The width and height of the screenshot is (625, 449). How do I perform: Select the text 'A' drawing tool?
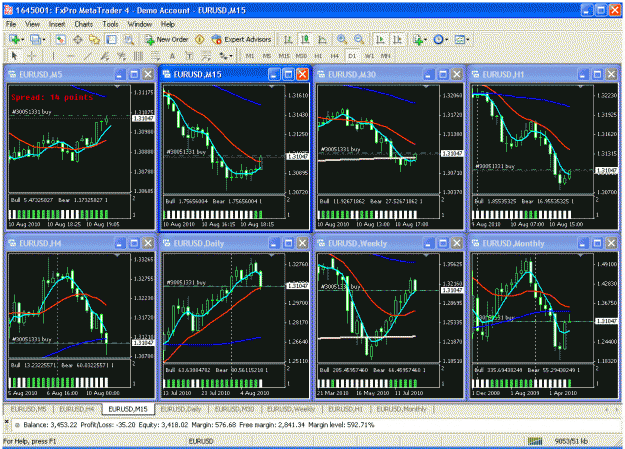click(x=172, y=56)
